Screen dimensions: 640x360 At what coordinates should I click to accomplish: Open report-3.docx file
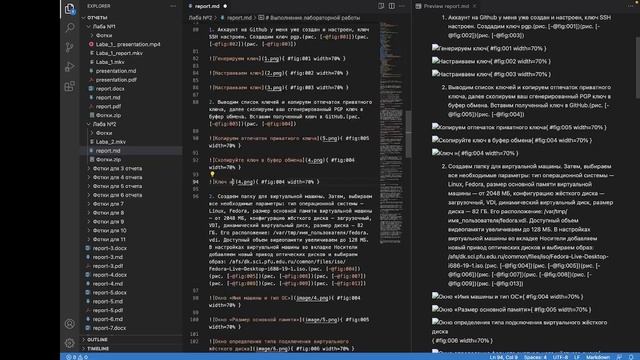109,248
